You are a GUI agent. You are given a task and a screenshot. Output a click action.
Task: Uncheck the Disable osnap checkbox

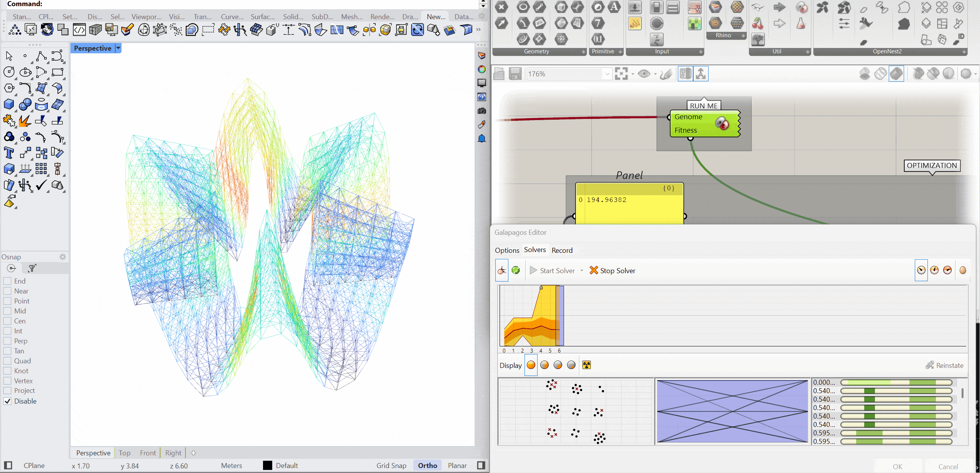(7, 401)
